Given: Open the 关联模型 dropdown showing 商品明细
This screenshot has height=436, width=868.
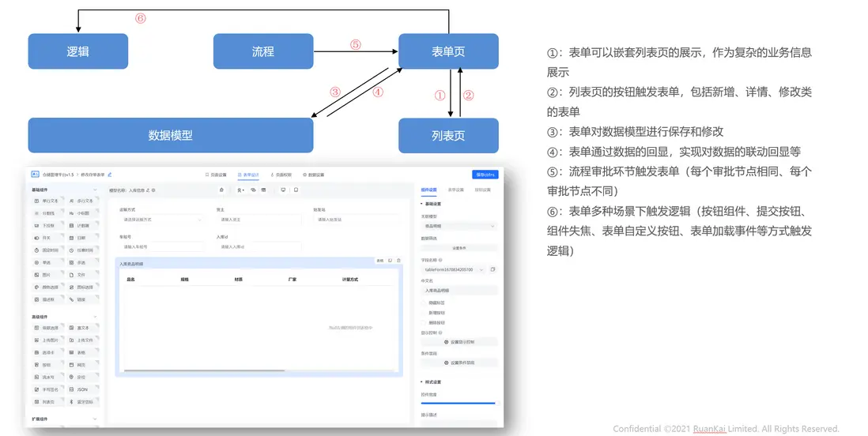Looking at the screenshot, I should 459,227.
